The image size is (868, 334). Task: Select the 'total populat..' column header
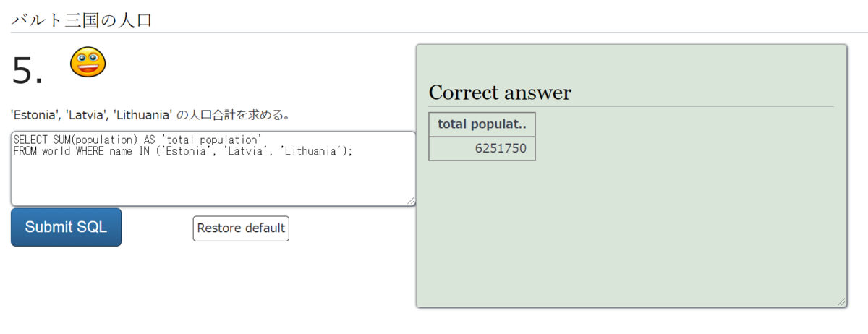coord(482,124)
